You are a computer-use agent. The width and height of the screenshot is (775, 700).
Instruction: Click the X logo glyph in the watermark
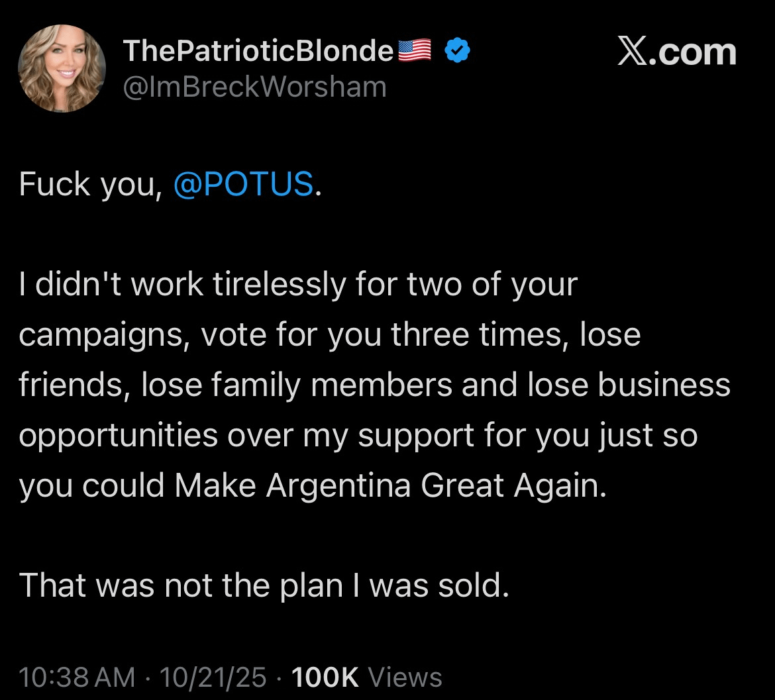[x=633, y=53]
